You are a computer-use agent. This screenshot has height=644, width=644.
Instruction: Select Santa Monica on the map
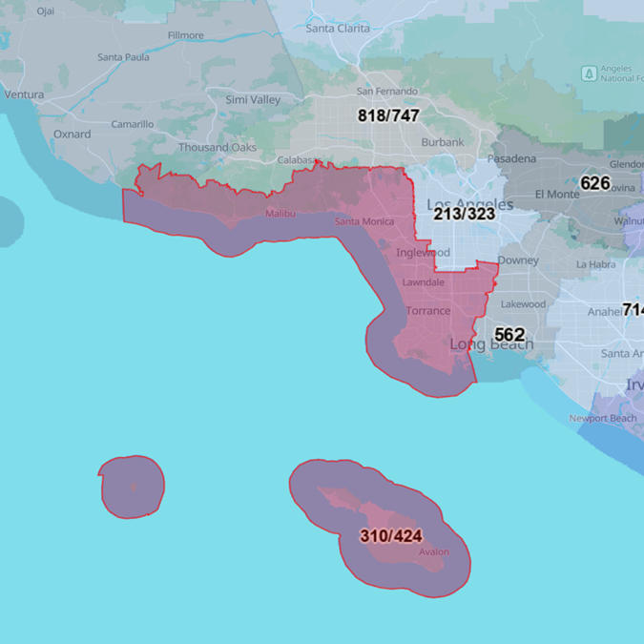coord(364,222)
